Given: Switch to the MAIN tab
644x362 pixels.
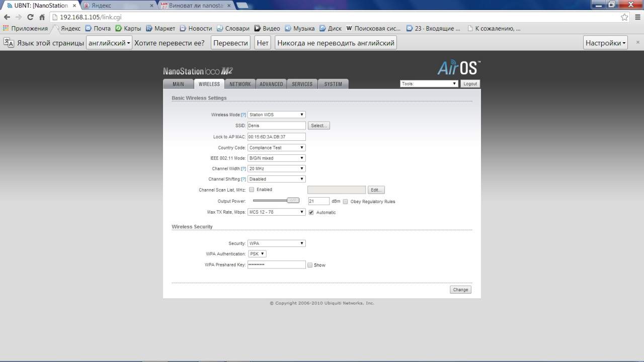Looking at the screenshot, I should [179, 84].
